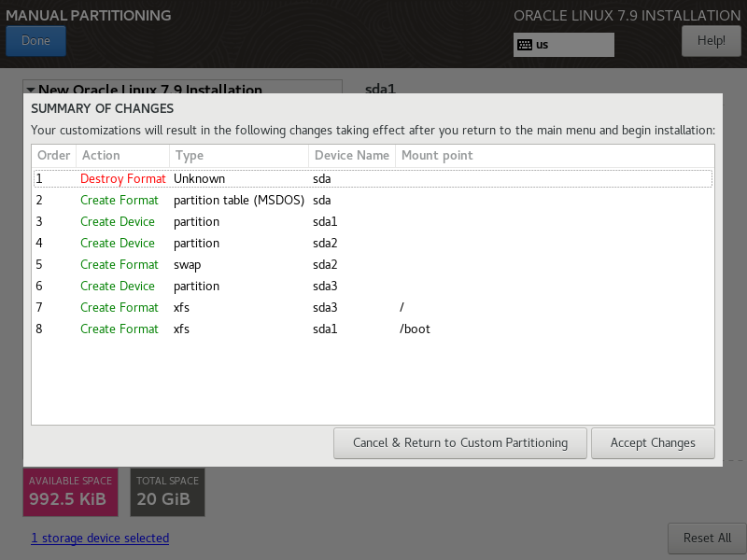747x560 pixels.
Task: Select row 4 Create Device sda2
Action: [x=373, y=243]
